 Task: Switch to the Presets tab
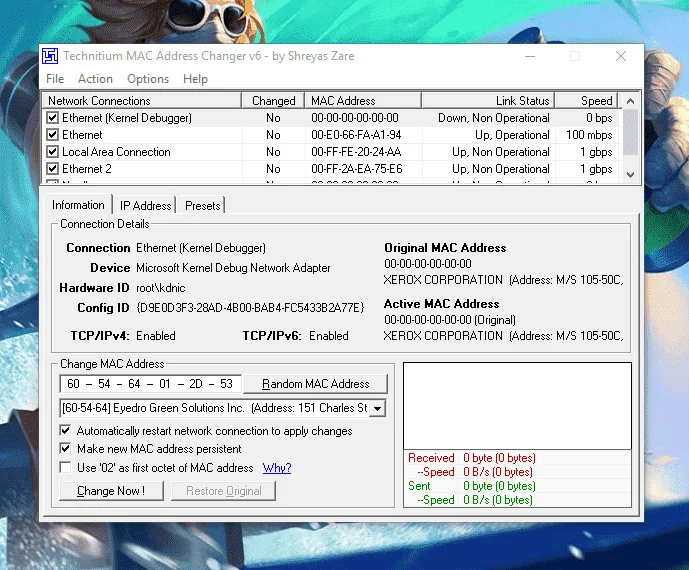pyautogui.click(x=203, y=206)
